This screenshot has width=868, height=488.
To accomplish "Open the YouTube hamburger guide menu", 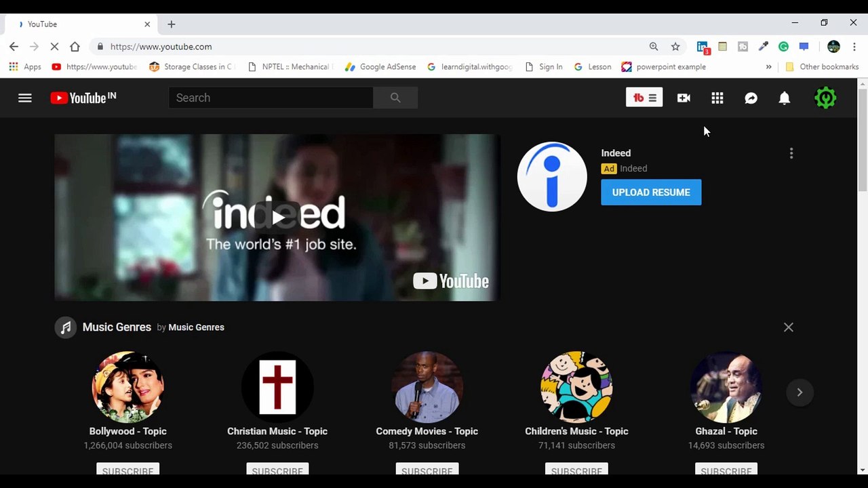I will point(25,98).
